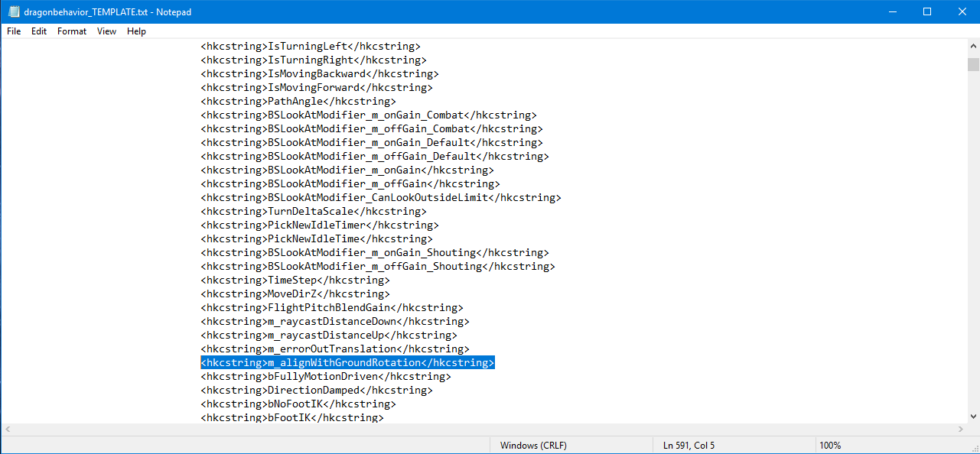The height and width of the screenshot is (454, 980).
Task: Click the horizontal scrollbar left arrow
Action: point(7,430)
